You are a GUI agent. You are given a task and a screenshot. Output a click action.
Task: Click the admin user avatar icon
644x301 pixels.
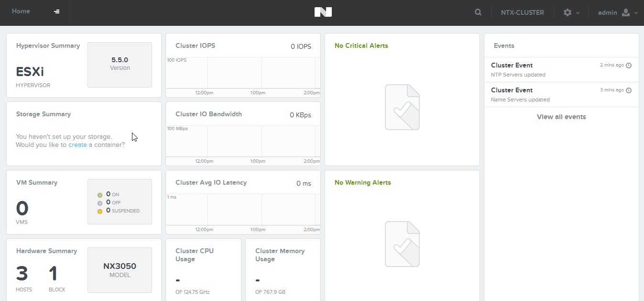626,12
